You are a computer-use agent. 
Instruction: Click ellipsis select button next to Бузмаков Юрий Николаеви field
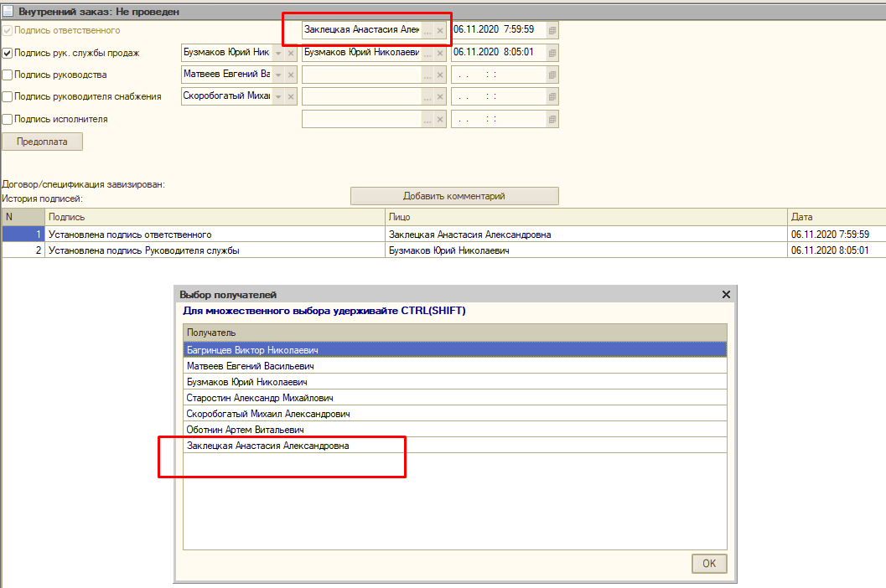click(x=427, y=53)
